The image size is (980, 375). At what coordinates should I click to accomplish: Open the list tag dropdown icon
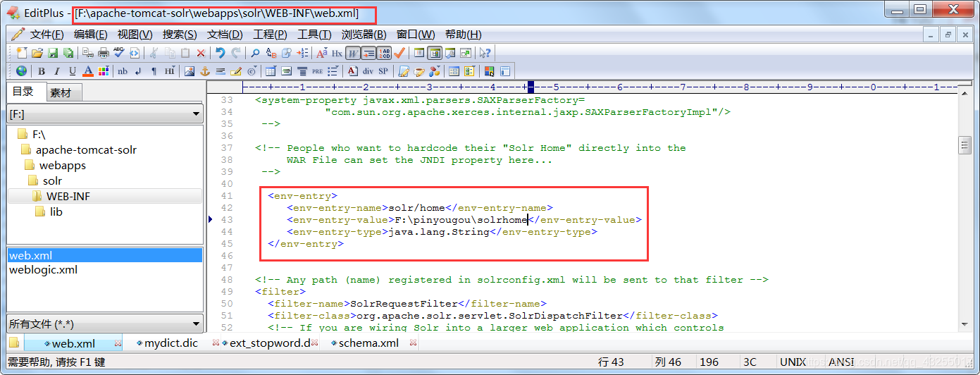(333, 71)
